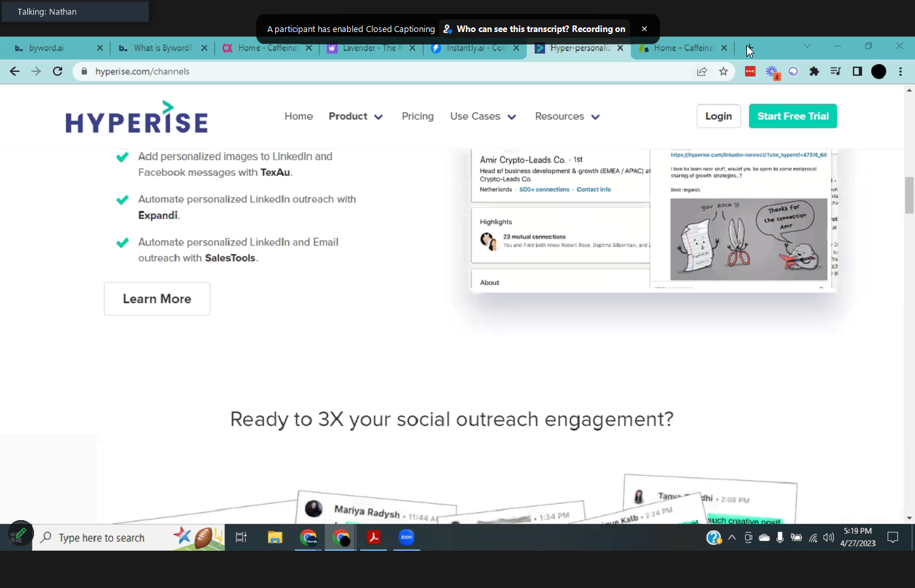Image resolution: width=915 pixels, height=588 pixels.
Task: Click the browser back arrow
Action: click(15, 71)
